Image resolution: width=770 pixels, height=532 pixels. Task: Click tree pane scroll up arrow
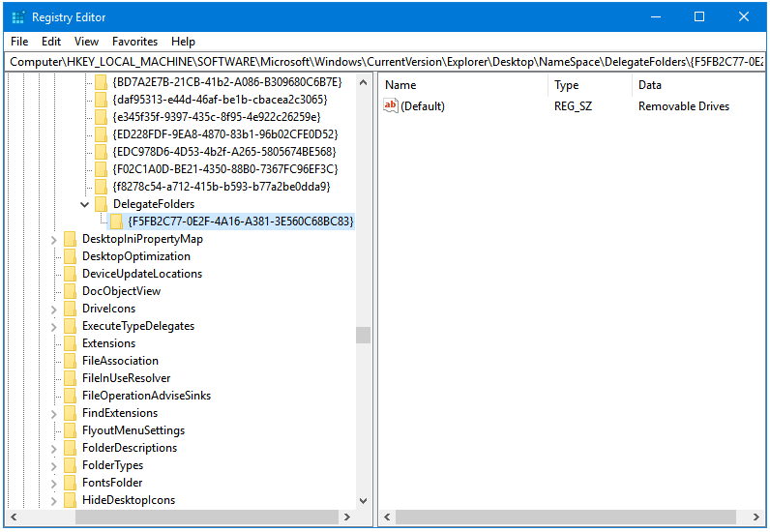pyautogui.click(x=364, y=82)
